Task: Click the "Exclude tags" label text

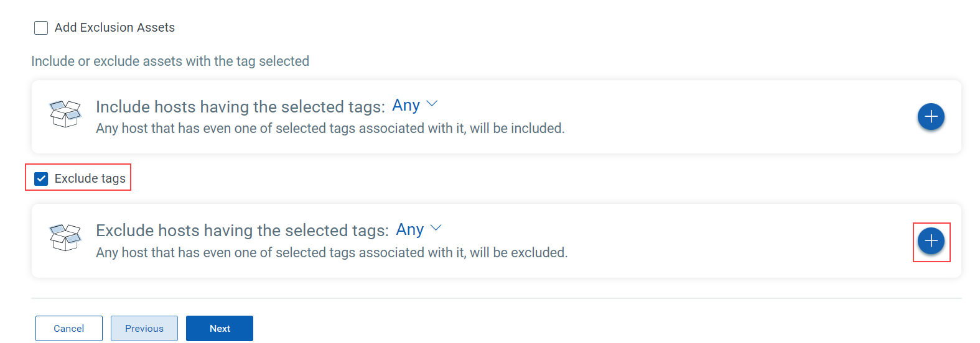Action: pos(90,179)
